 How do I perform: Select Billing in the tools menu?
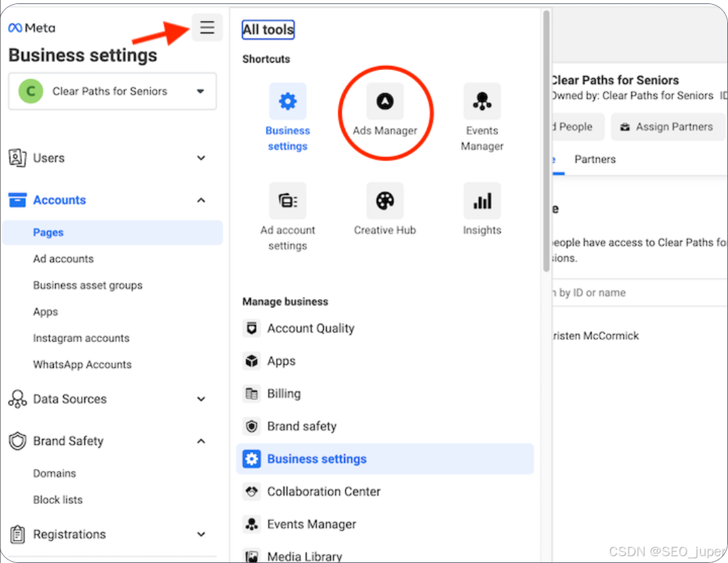284,394
